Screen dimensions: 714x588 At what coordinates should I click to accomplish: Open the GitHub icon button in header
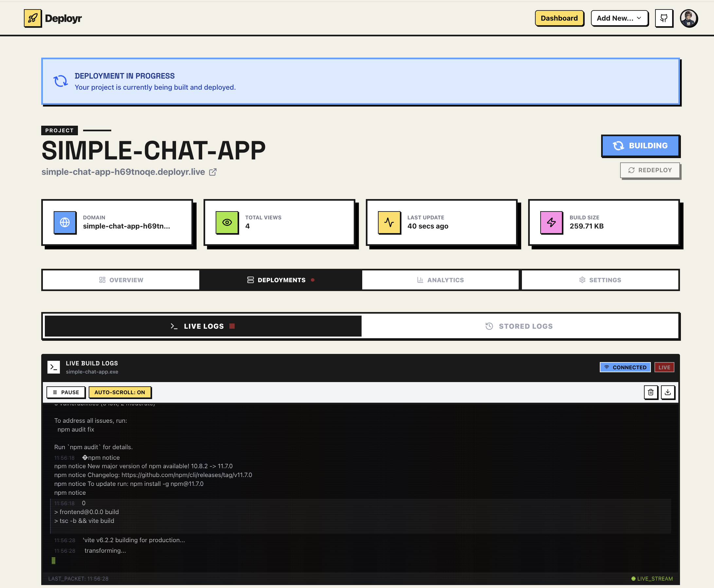point(664,18)
